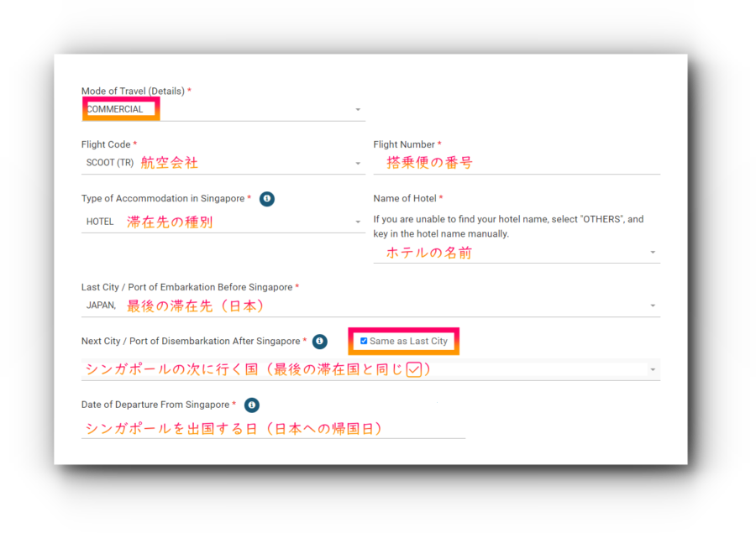Enable the checkbox for disembarkation city matching
Screen dimensions: 756x533
click(x=364, y=341)
